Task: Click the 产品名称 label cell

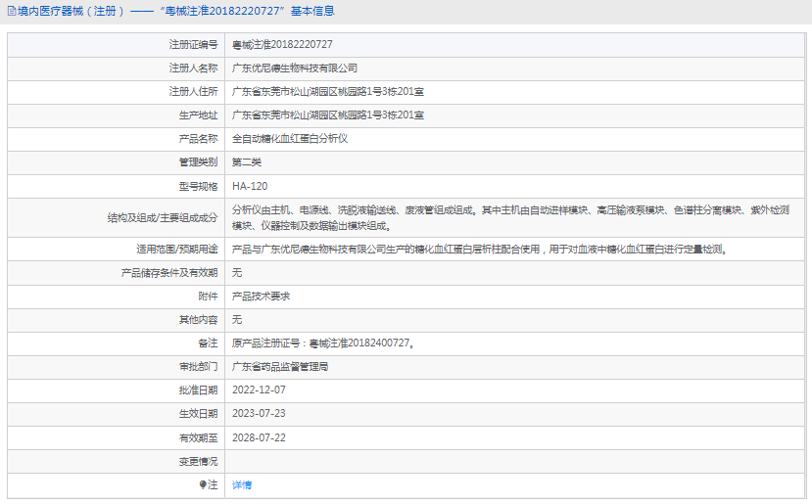Action: pyautogui.click(x=117, y=139)
